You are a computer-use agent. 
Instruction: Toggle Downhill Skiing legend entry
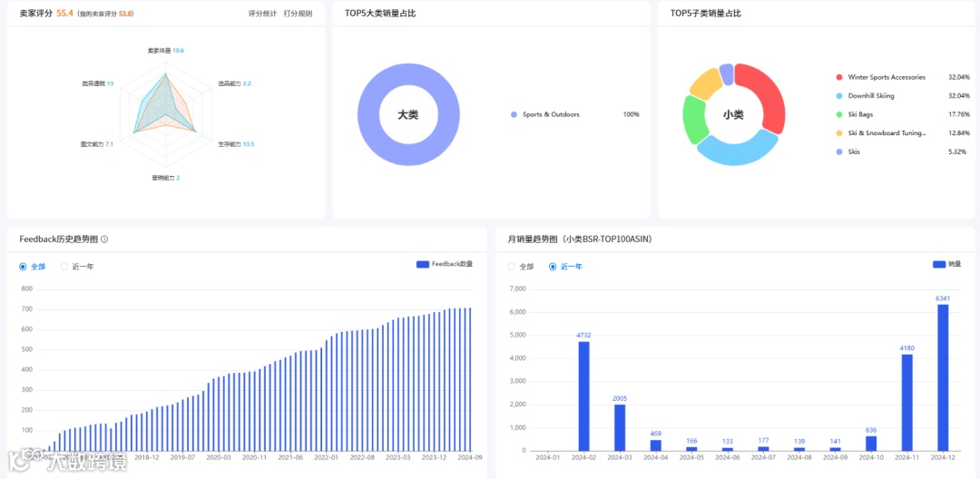[865, 96]
